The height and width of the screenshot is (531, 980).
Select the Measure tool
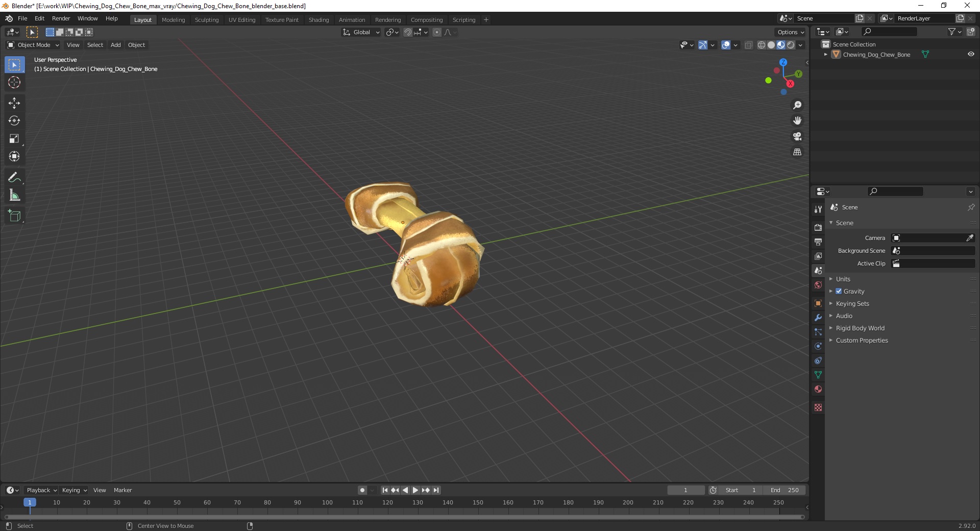[14, 196]
